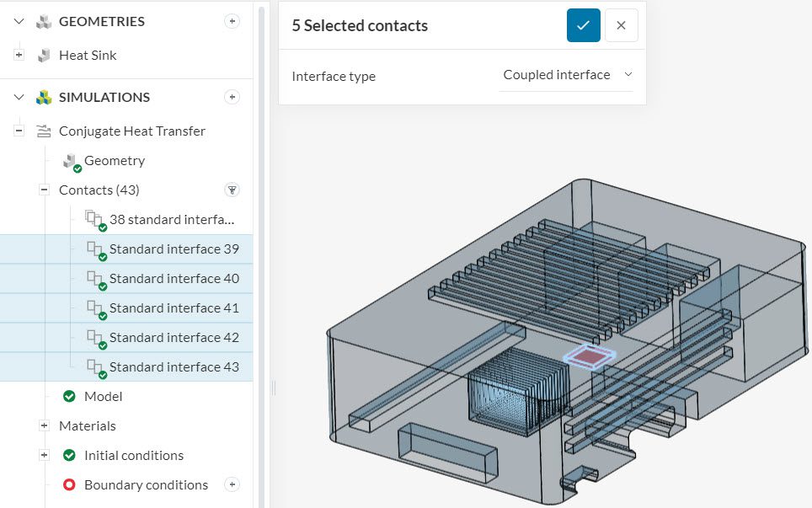
Task: Dismiss the contacts panel with the X
Action: (621, 26)
